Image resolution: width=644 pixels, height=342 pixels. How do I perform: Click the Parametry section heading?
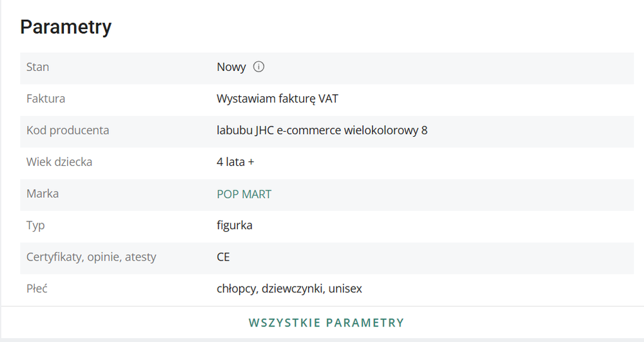(66, 27)
